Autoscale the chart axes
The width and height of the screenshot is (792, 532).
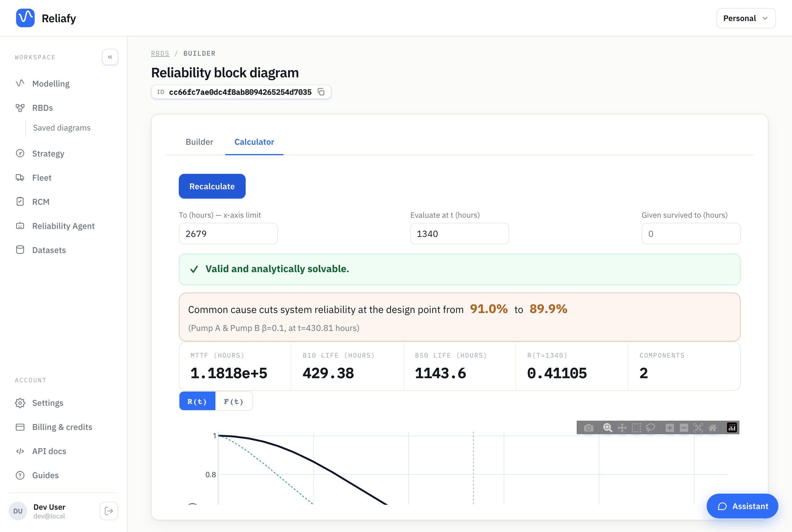[698, 428]
